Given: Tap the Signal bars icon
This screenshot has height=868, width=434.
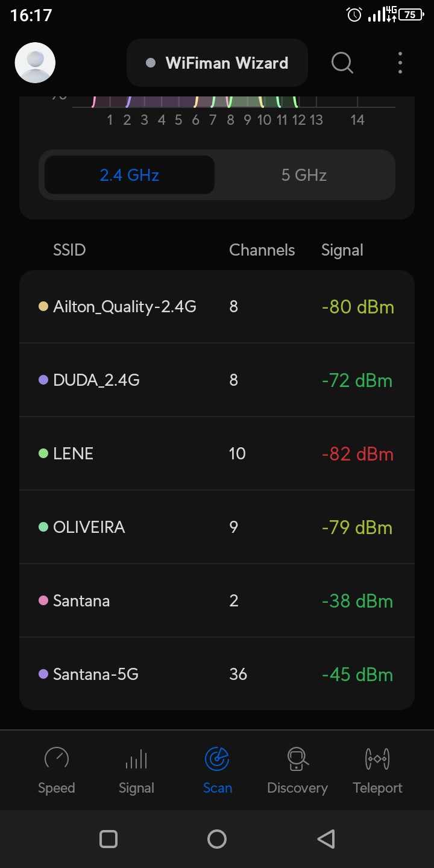Looking at the screenshot, I should [x=136, y=759].
